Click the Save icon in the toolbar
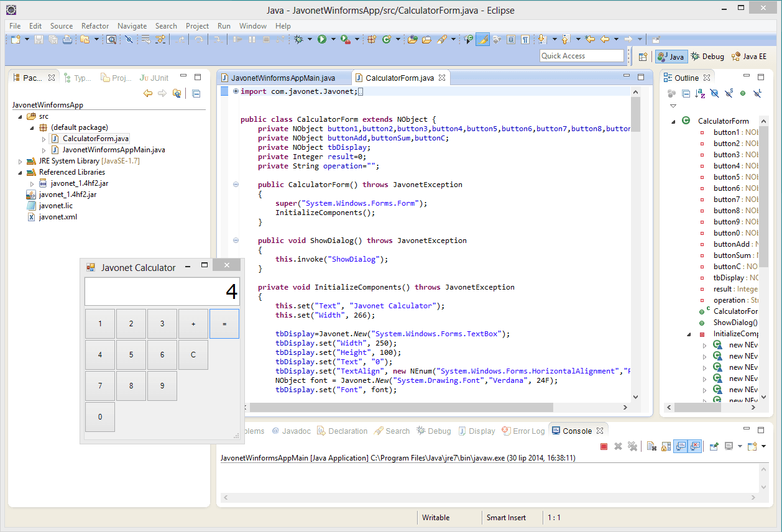 39,39
